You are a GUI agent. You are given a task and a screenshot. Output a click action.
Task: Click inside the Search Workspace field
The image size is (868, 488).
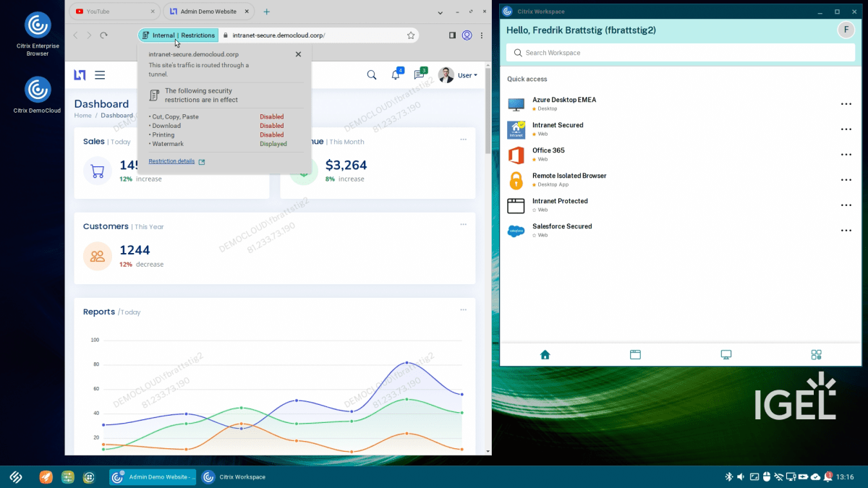click(x=680, y=52)
